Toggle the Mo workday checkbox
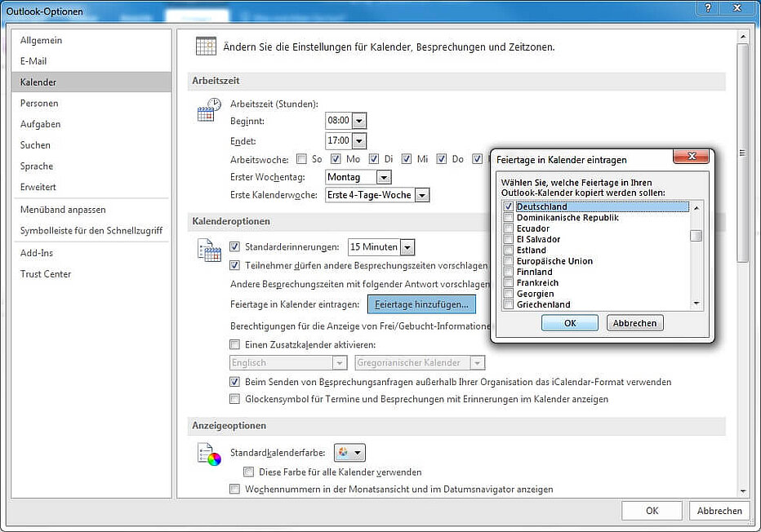Viewport: 761px width, 532px height. (336, 158)
